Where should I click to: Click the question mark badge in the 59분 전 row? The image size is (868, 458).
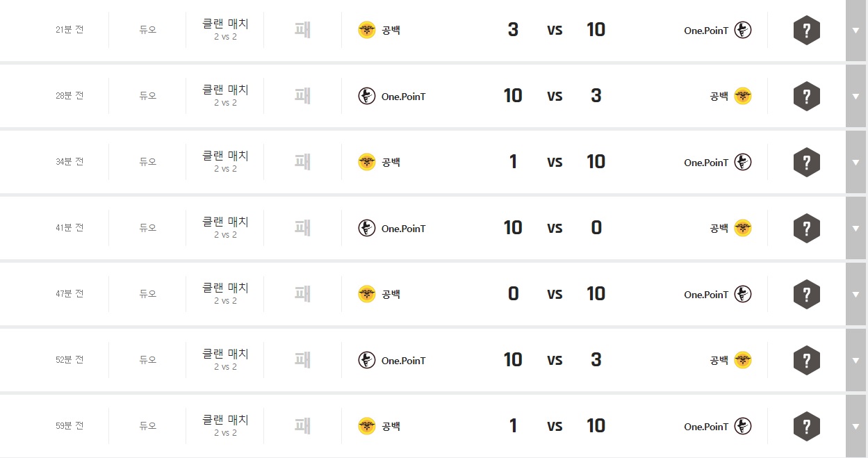tap(806, 426)
